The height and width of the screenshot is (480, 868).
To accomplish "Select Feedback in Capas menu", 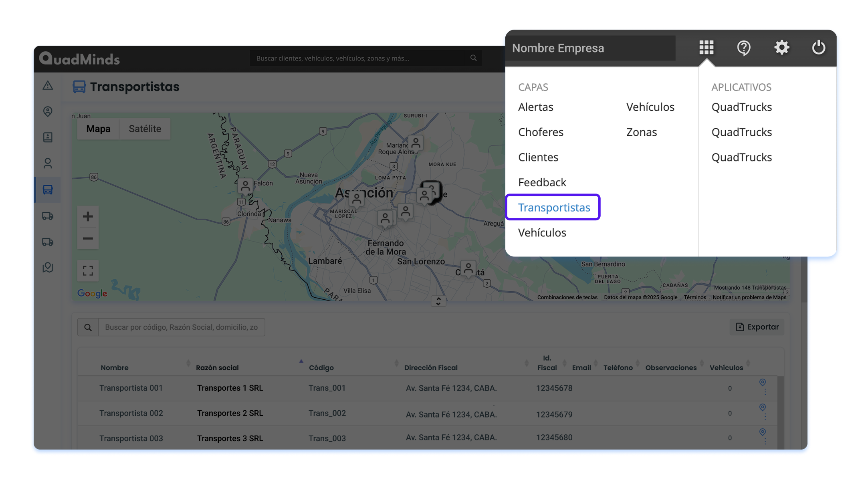I will point(542,182).
